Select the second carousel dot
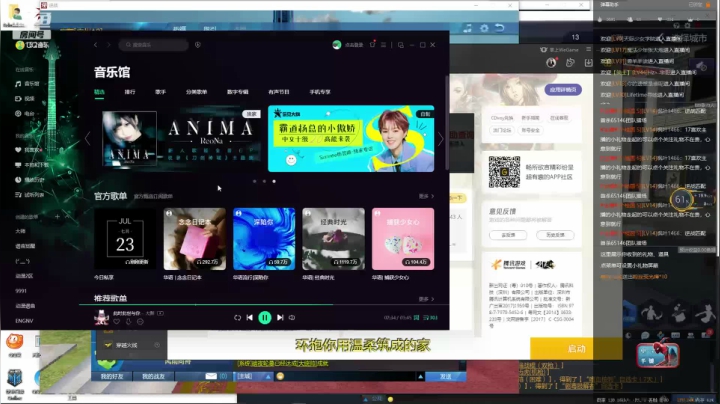The width and height of the screenshot is (720, 404). click(x=264, y=181)
